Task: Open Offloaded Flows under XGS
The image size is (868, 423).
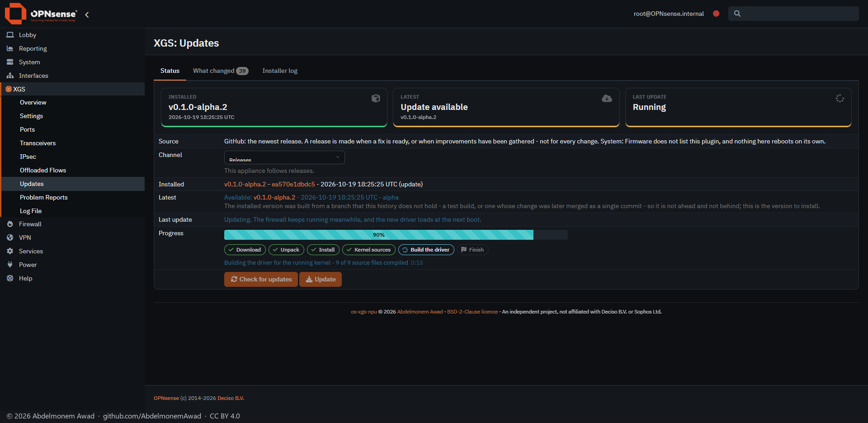Action: pos(73,170)
